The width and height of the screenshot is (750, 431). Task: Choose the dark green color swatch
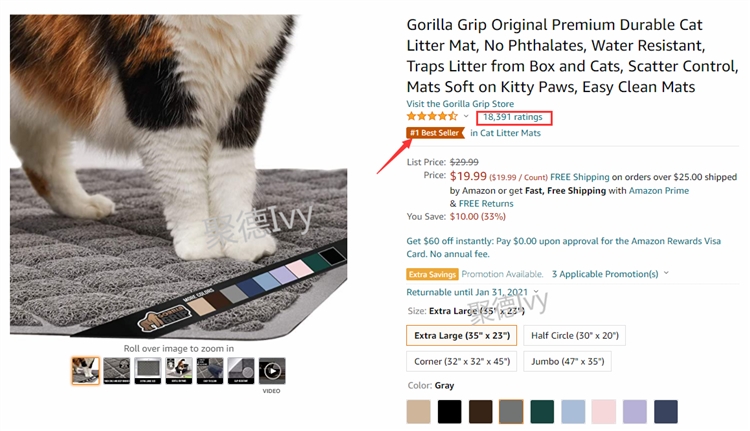pos(542,411)
